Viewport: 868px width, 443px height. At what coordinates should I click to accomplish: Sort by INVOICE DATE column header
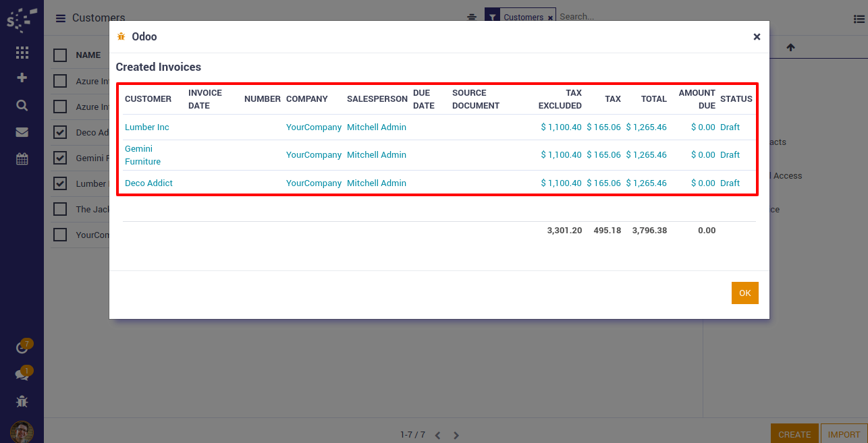pos(205,99)
